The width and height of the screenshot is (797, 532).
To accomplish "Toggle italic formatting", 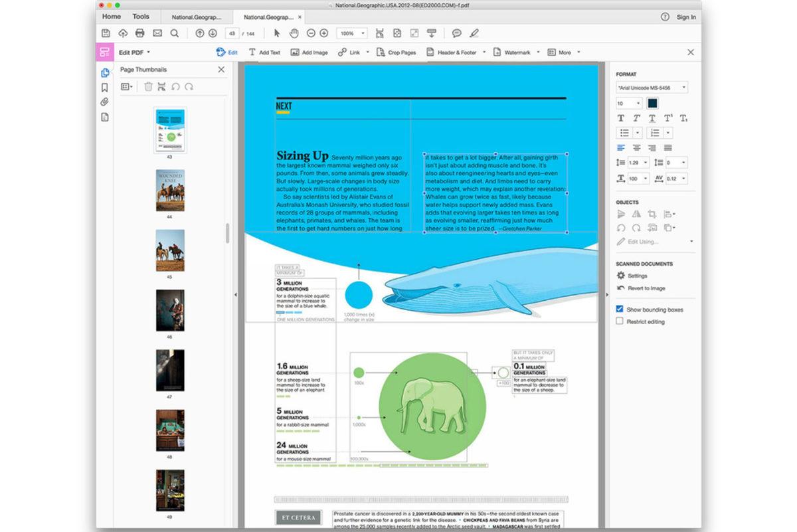I will tap(636, 118).
